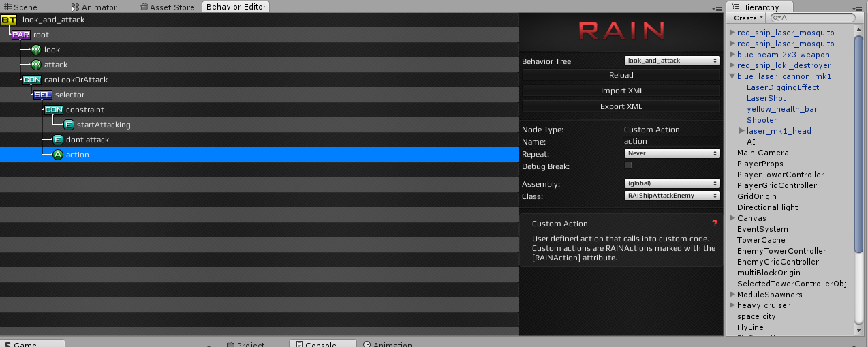Select the AI child object

(x=751, y=142)
